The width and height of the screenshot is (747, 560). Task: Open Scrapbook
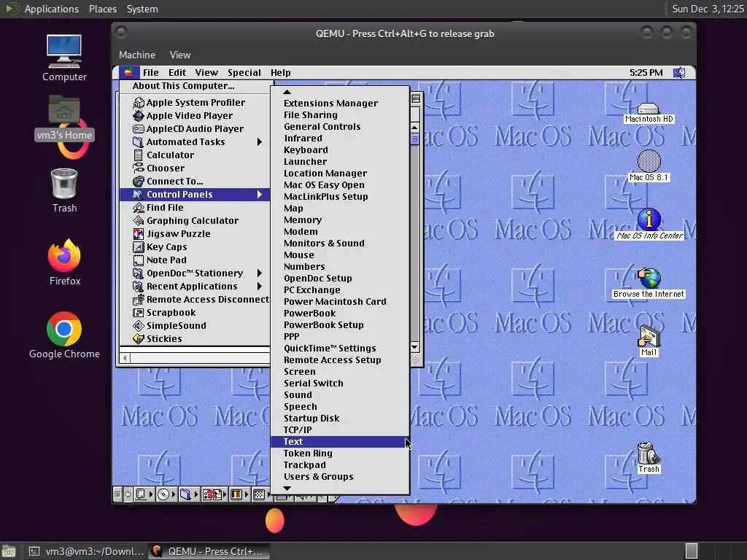click(x=195, y=312)
